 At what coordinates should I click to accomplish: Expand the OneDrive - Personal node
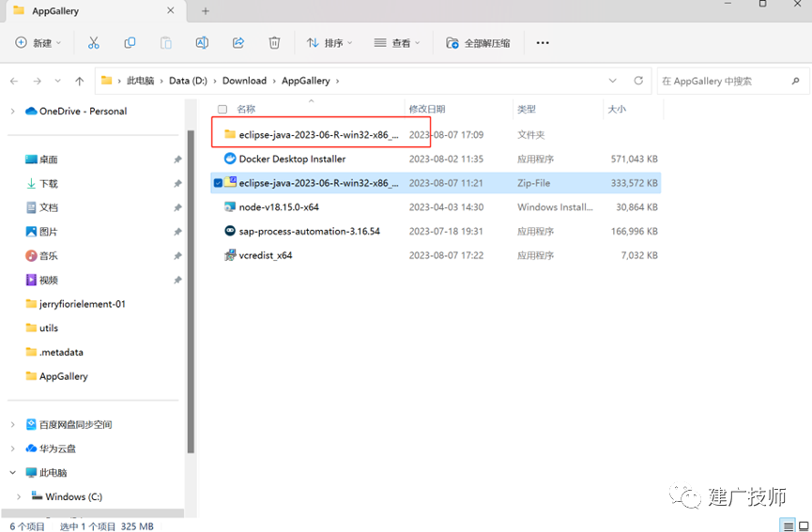12,112
